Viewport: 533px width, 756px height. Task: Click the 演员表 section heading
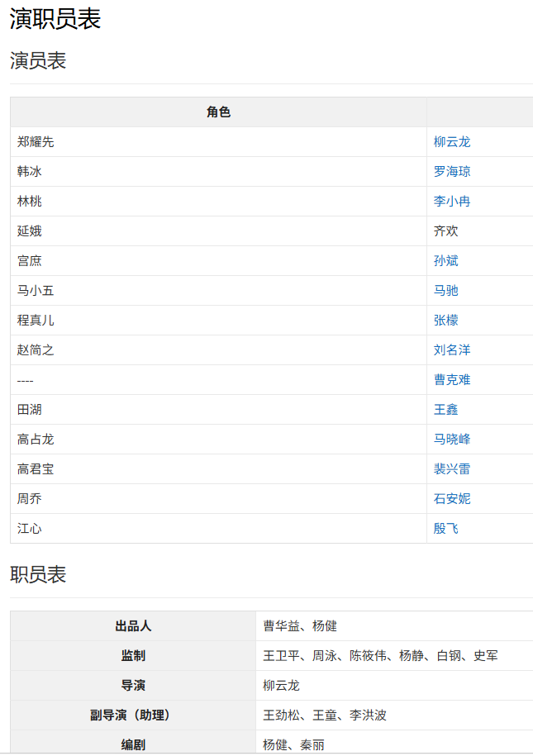click(x=38, y=60)
